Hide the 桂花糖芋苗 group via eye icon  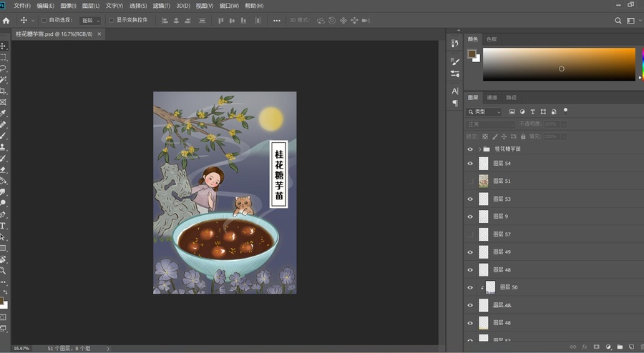coord(470,149)
